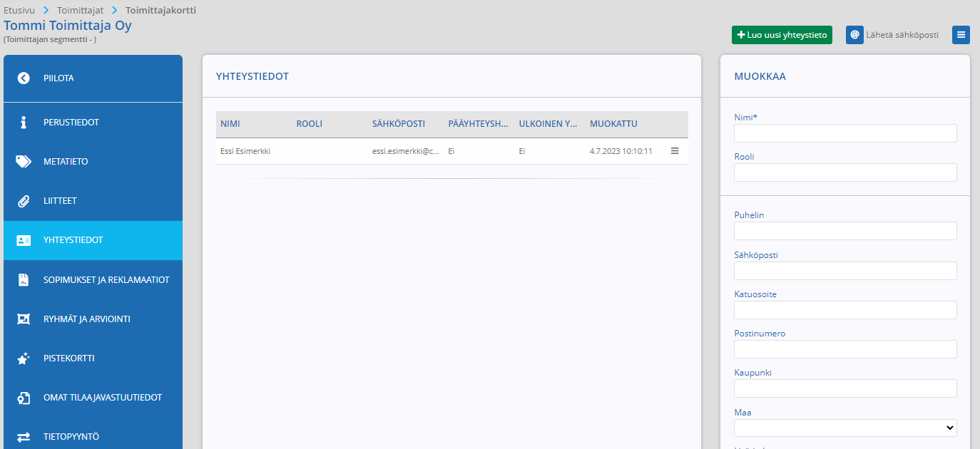The image size is (980, 449).
Task: Click the Katuosoite input field
Action: [x=845, y=310]
